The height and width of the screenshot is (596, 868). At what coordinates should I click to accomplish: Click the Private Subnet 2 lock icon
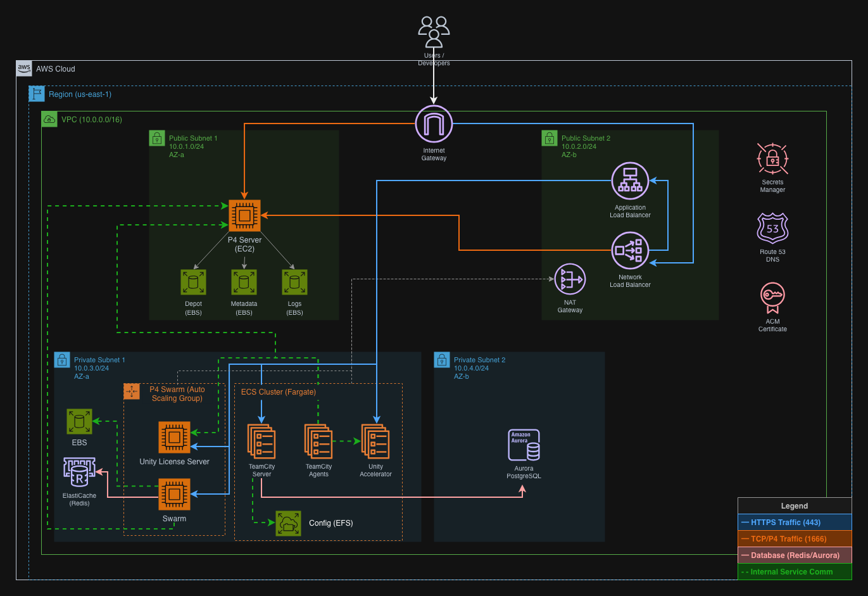[x=442, y=360]
